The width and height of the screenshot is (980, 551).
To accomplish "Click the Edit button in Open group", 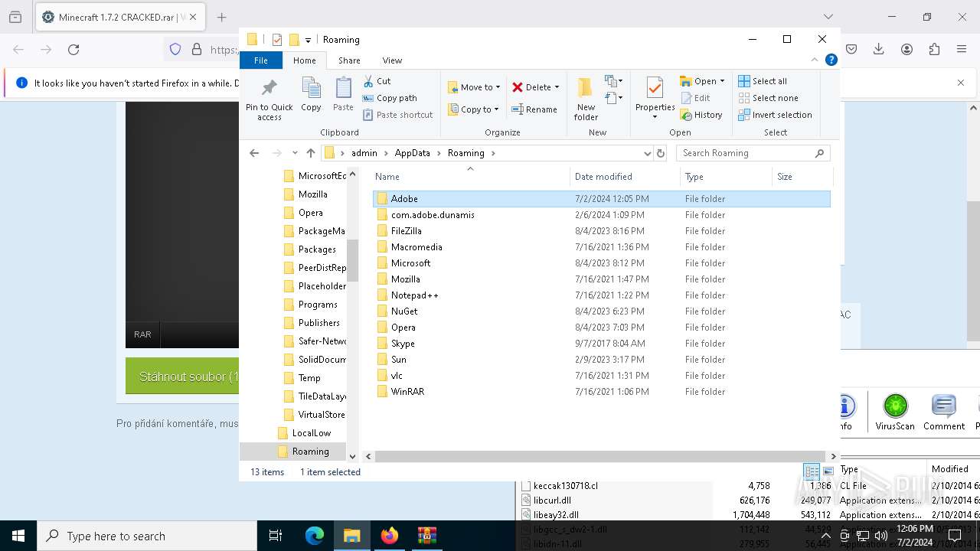I will point(694,98).
